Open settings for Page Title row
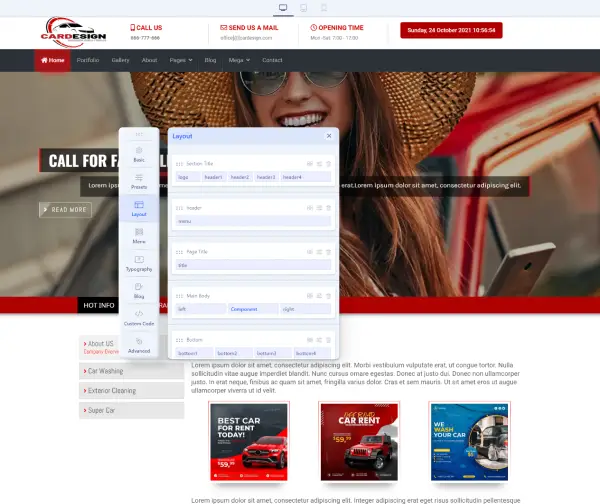The width and height of the screenshot is (600, 504). tap(319, 252)
